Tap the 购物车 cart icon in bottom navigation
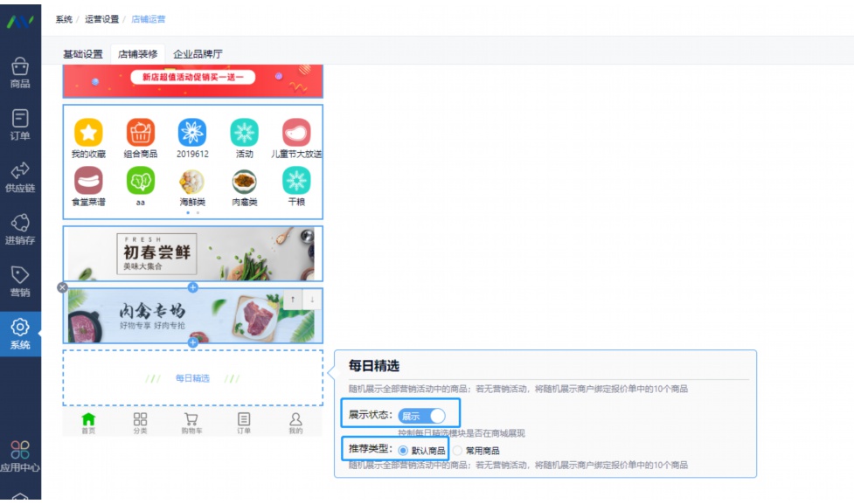The image size is (854, 504). click(190, 419)
